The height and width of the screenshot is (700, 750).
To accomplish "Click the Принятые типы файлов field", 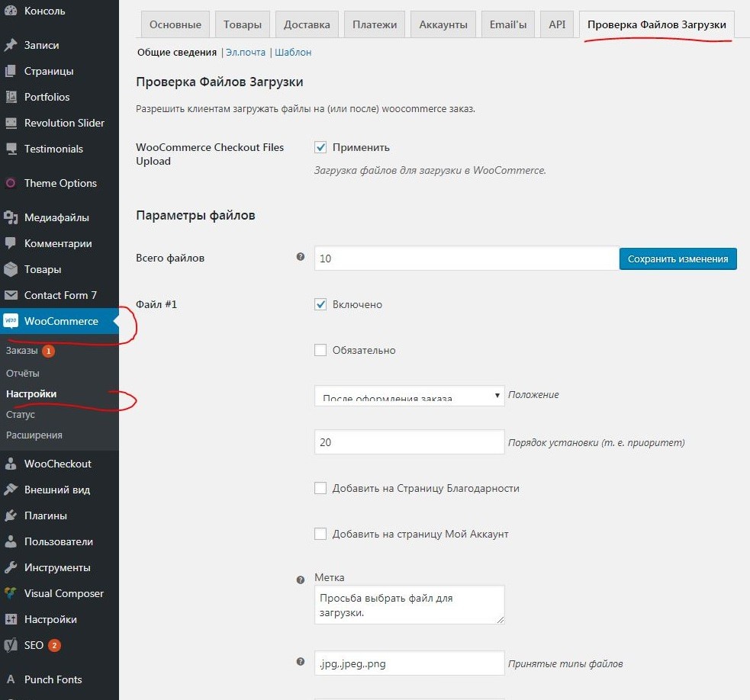I will pos(410,663).
